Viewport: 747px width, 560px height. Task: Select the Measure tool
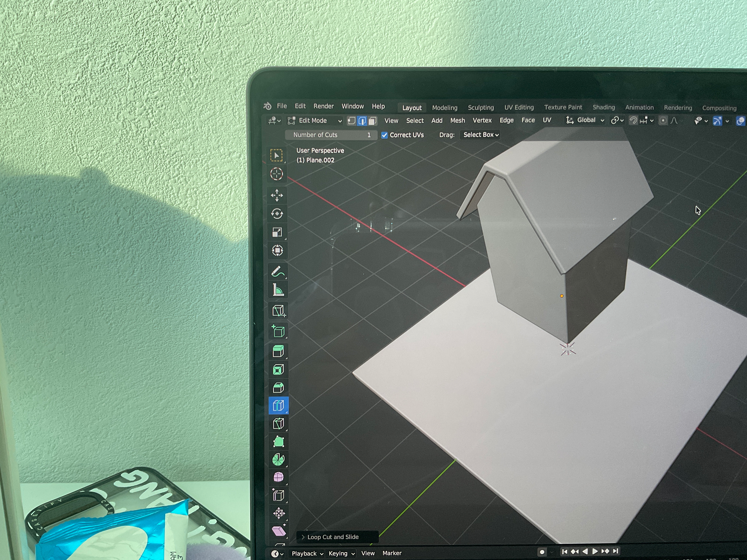(x=278, y=290)
